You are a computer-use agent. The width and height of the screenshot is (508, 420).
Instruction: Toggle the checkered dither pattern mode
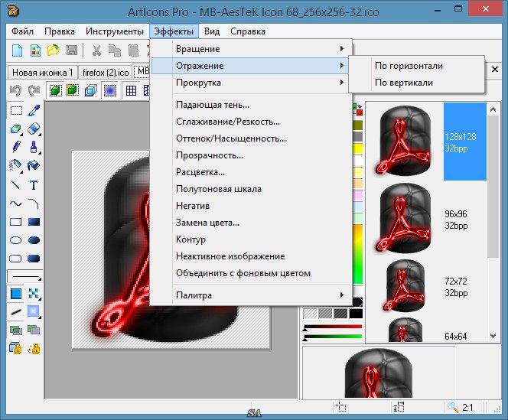point(34,294)
